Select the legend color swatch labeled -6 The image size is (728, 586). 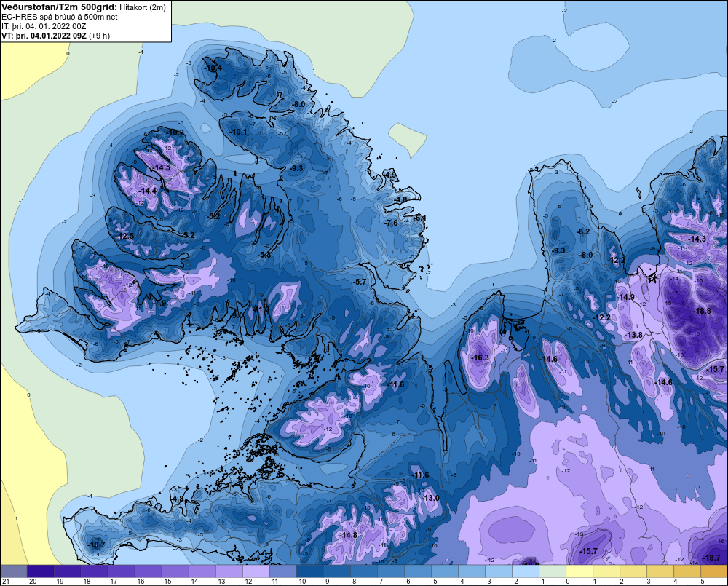417,571
